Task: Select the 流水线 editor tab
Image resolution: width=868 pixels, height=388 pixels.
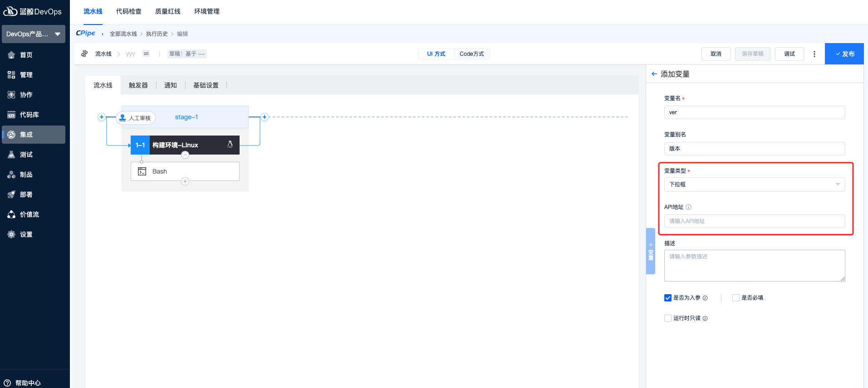Action: [x=103, y=85]
